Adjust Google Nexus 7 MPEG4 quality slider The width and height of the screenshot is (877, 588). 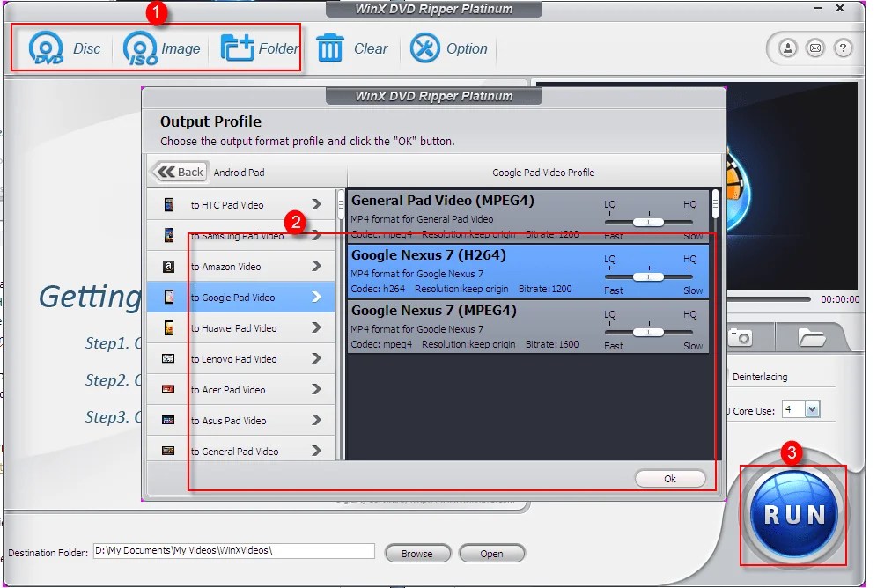(648, 332)
